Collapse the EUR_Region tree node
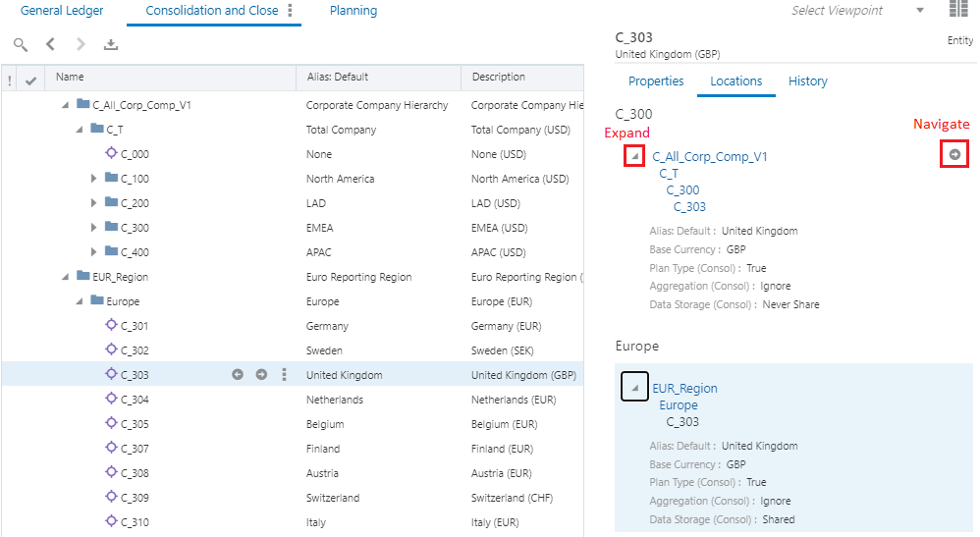980x537 pixels. (x=65, y=276)
